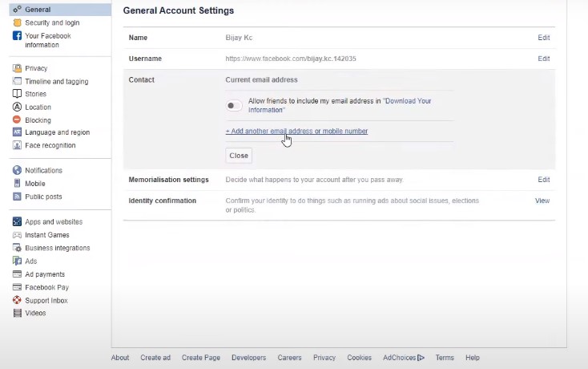Screen dimensions: 588x369
Task: Click the Support Inbox lifebuoy icon
Action: tap(18, 300)
